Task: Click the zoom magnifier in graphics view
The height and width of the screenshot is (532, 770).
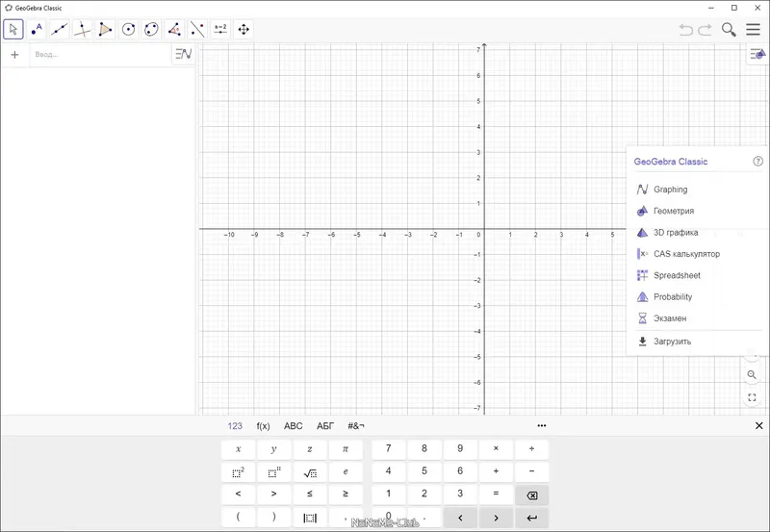Action: 752,375
